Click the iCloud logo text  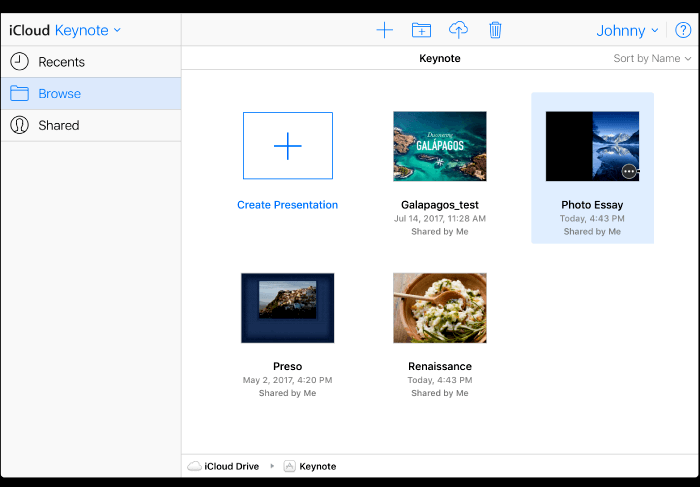29,30
